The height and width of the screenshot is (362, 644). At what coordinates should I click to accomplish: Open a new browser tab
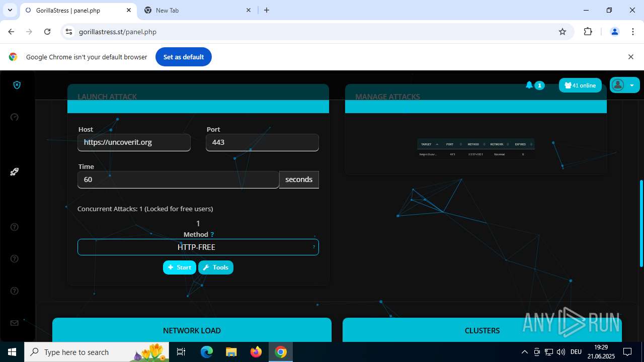point(267,10)
